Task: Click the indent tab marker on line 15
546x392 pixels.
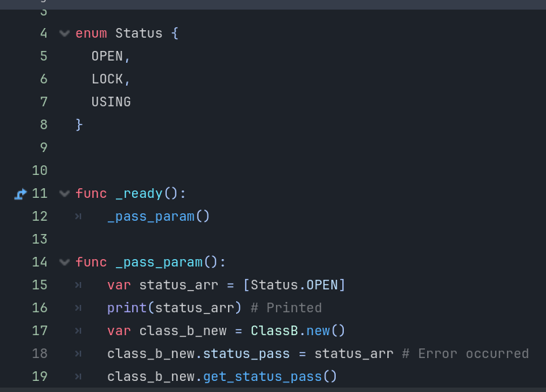Action: click(78, 285)
